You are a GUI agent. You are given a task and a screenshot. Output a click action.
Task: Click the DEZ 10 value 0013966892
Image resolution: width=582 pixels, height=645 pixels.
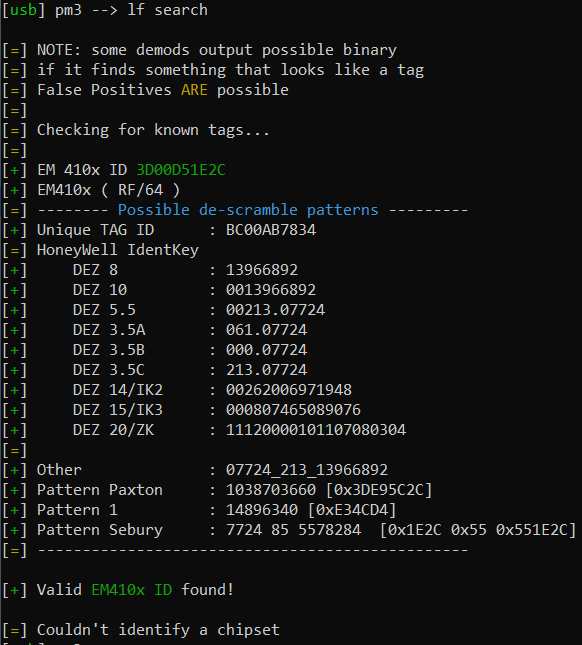271,290
